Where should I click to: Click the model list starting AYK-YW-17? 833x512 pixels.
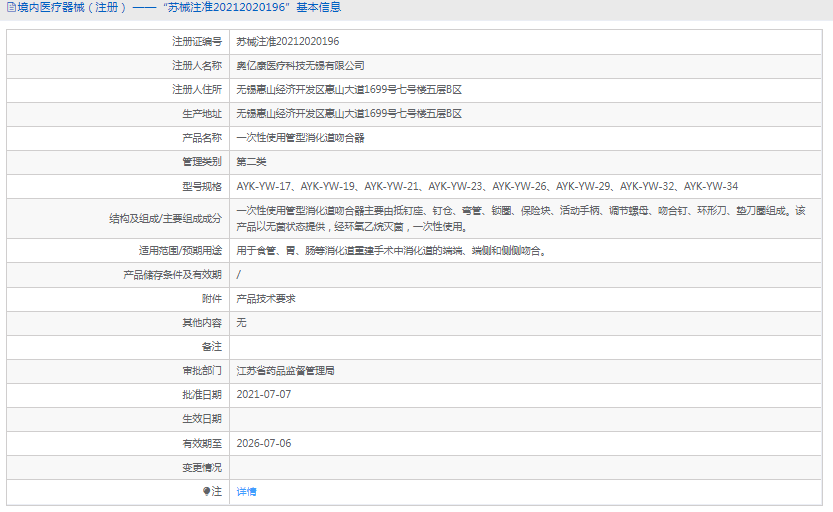tap(487, 186)
